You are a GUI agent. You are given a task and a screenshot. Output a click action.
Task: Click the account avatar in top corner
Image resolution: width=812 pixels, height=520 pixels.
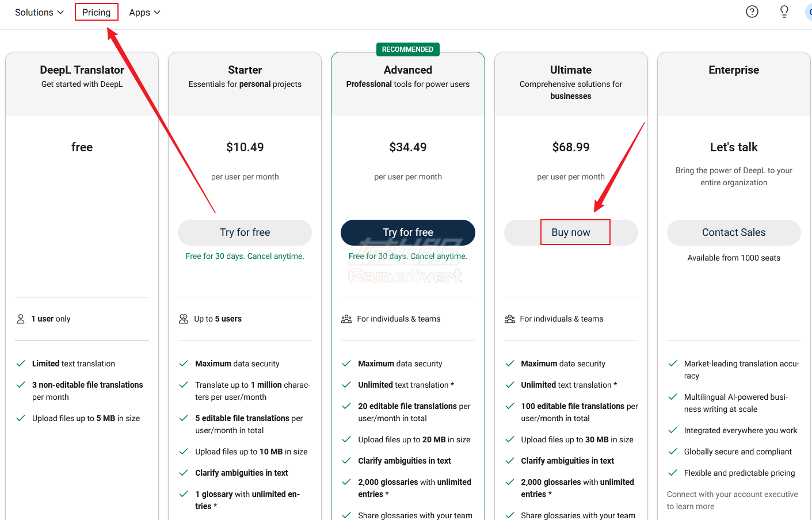(809, 12)
